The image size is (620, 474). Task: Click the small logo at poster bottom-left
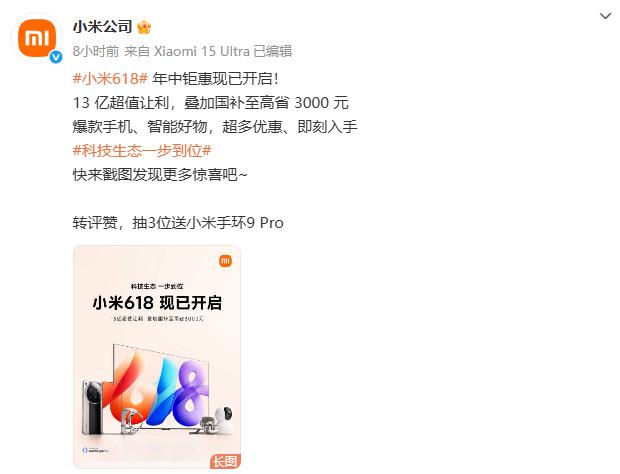coord(95,450)
